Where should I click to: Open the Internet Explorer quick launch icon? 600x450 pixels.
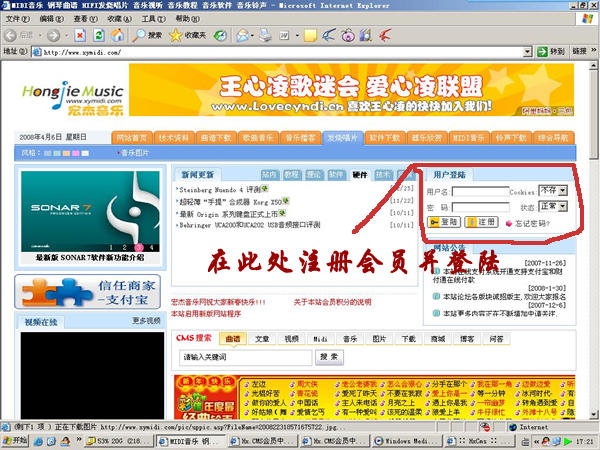pos(38,442)
